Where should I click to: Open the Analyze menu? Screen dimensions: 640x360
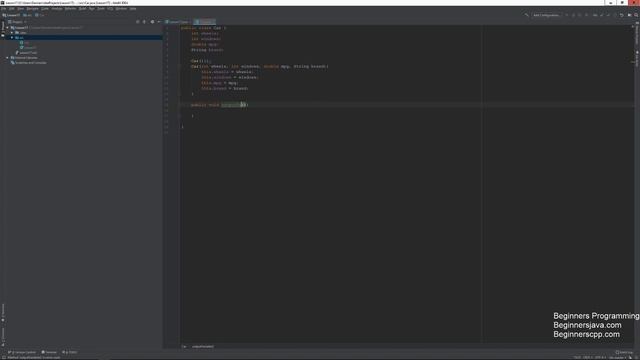(57, 9)
